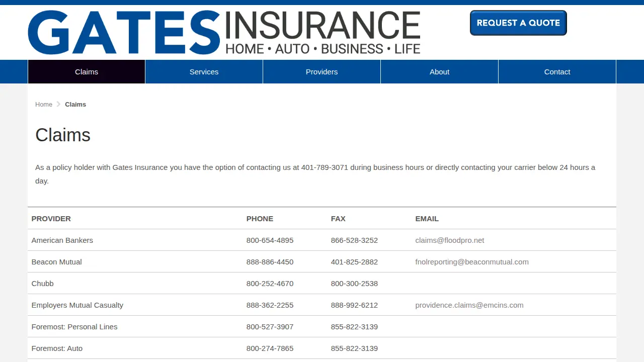Click the Request a Quote button

click(x=518, y=23)
